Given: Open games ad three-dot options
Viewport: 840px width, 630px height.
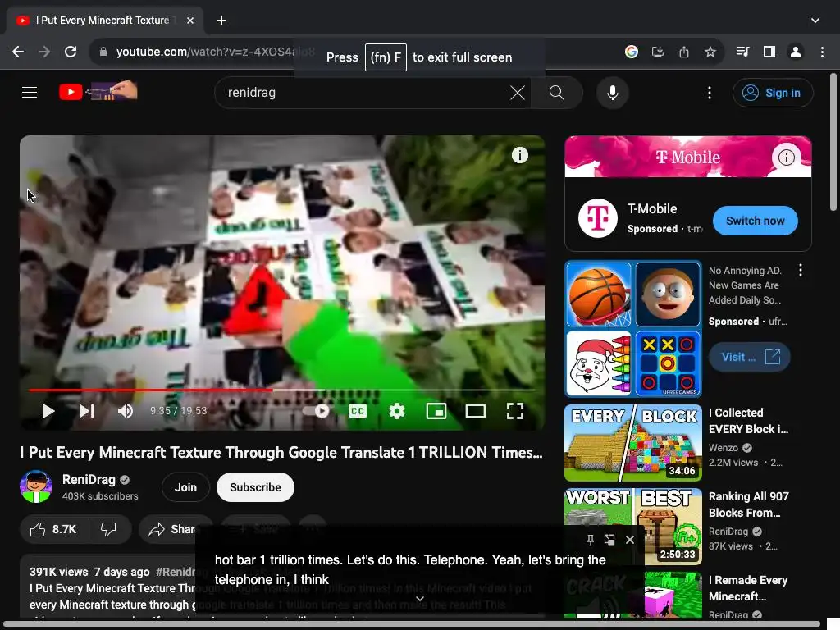Looking at the screenshot, I should click(x=801, y=270).
